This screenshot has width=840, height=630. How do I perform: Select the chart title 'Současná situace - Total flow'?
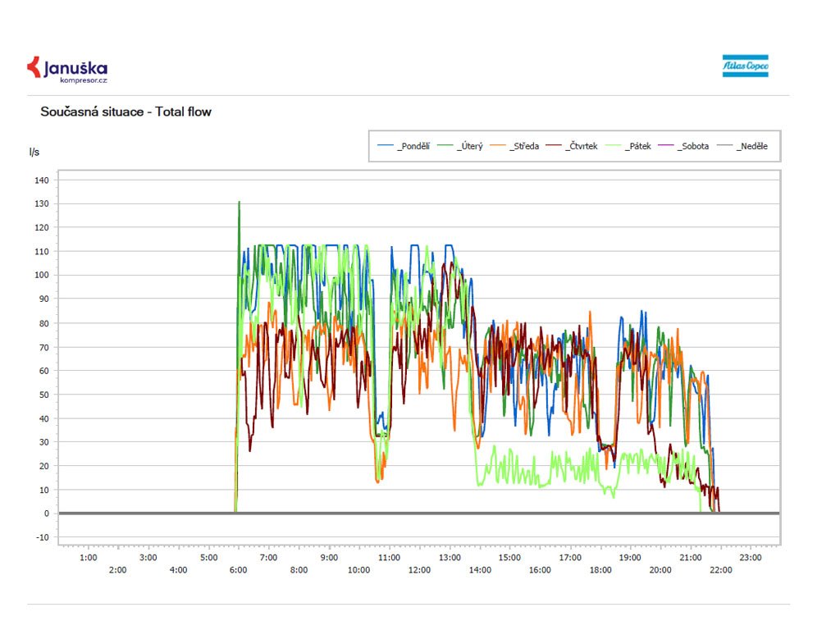point(126,112)
